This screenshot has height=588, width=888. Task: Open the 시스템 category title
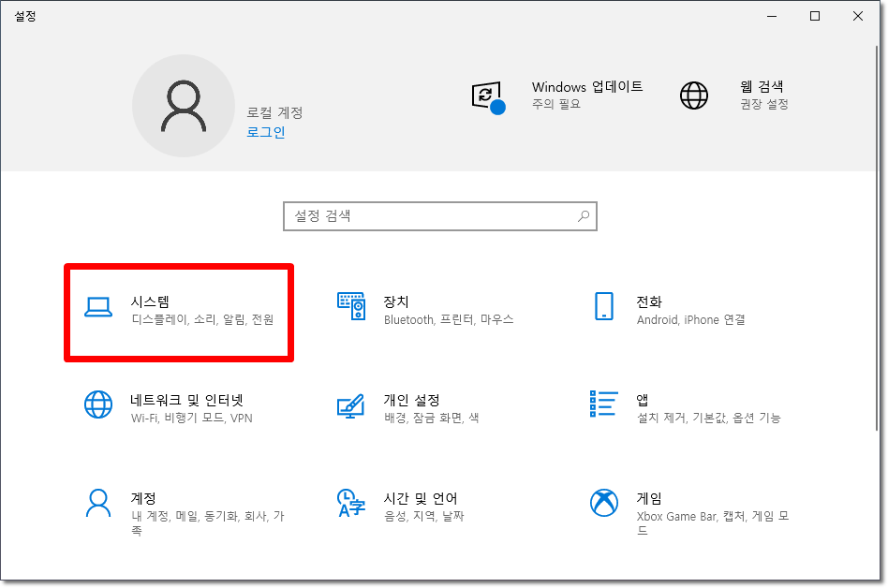point(150,301)
